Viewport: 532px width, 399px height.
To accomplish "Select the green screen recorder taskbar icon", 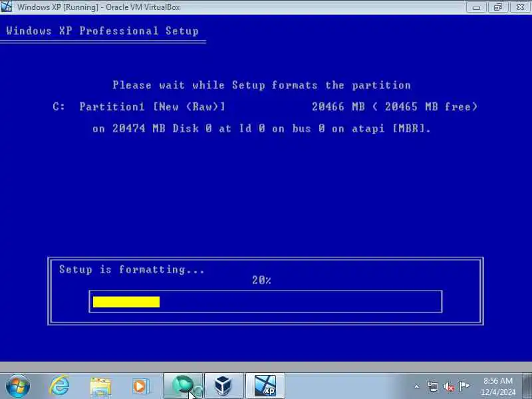I will (183, 386).
